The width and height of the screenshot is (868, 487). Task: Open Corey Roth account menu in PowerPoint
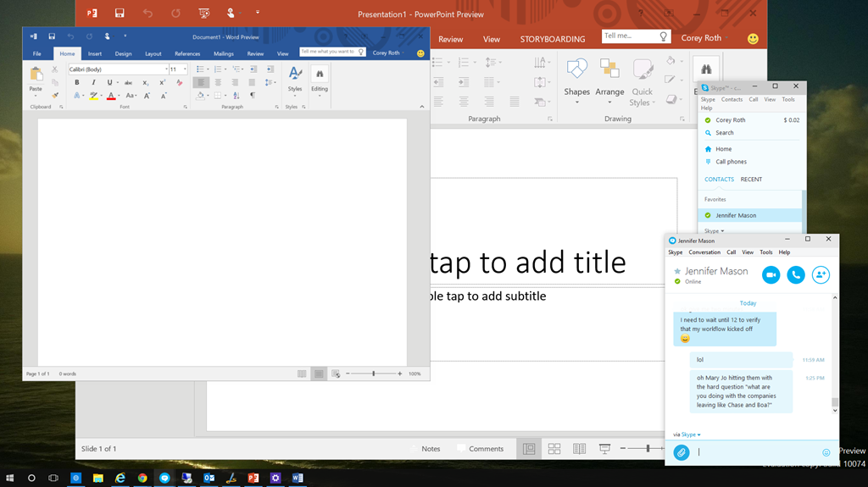[704, 38]
